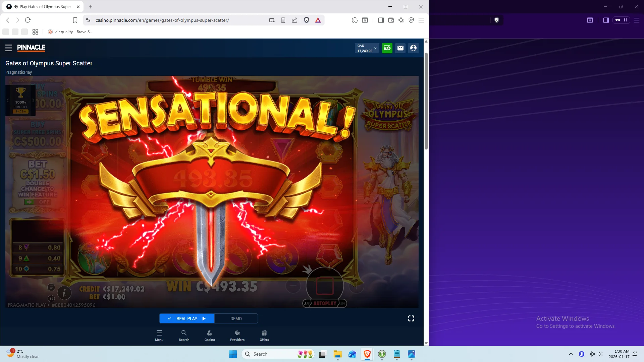The image size is (644, 362).
Task: Open the Offers gift section
Action: tap(264, 336)
